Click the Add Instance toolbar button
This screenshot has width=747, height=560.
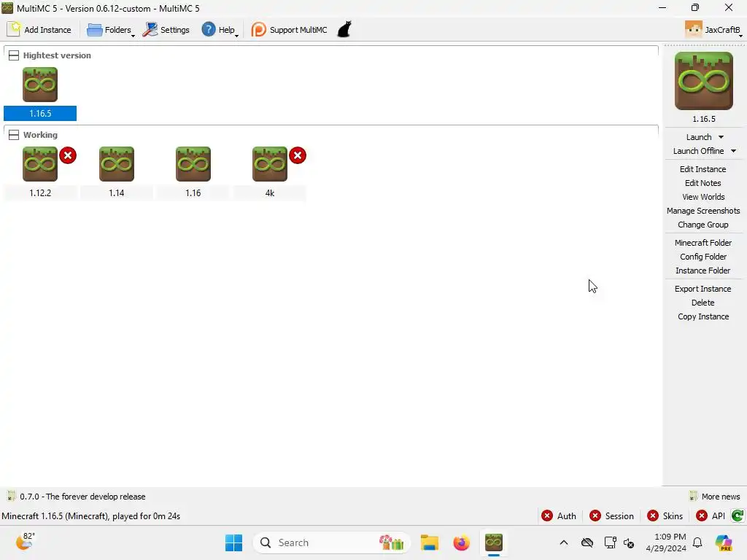[39, 29]
